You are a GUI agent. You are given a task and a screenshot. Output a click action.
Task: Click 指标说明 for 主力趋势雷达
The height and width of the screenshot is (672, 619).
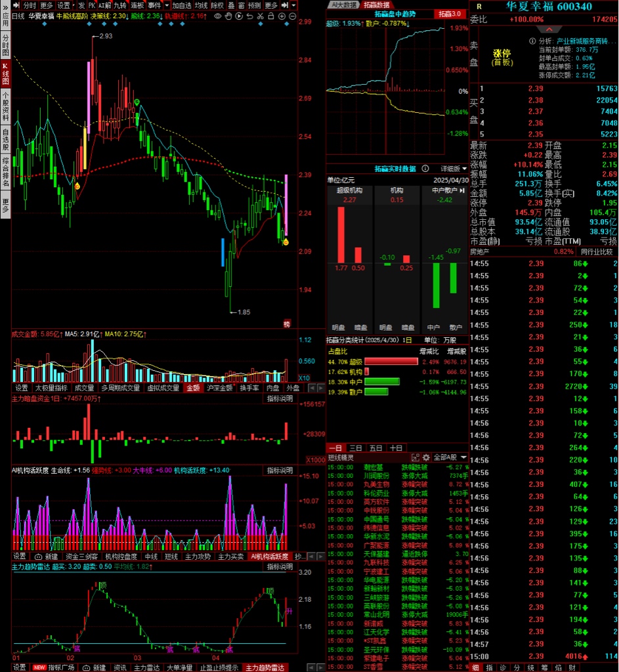click(280, 566)
